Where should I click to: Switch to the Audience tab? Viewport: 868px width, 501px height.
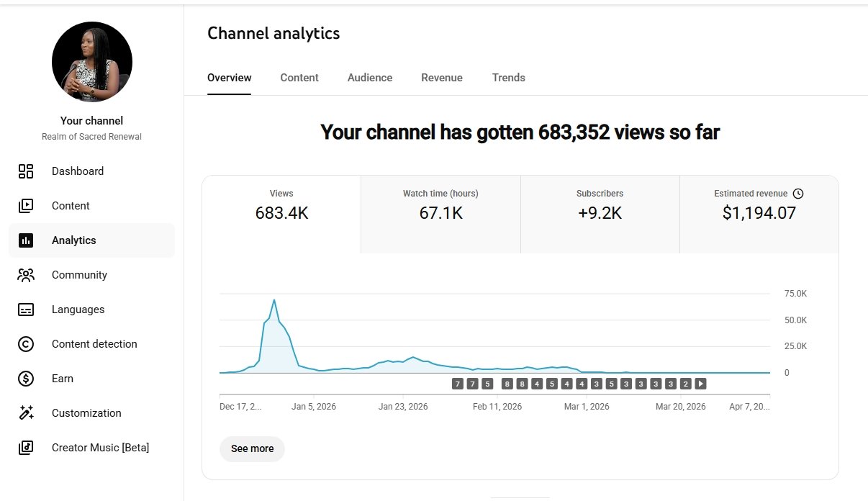(370, 78)
